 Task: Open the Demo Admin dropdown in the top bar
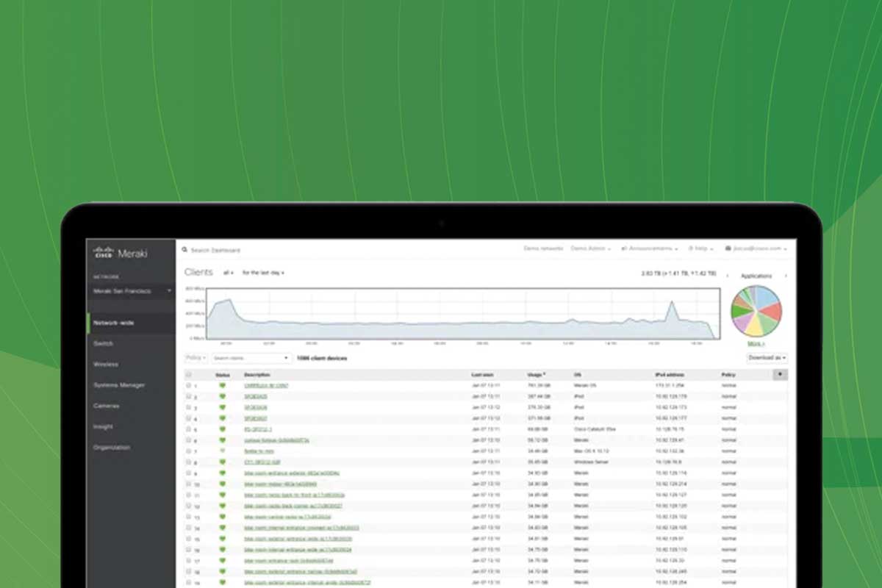coord(591,249)
